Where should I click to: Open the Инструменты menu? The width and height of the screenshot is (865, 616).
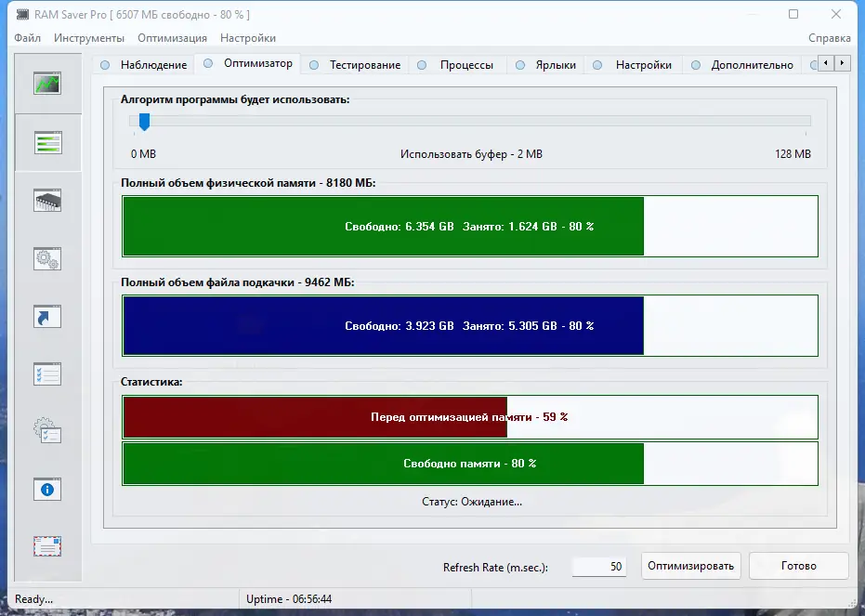pyautogui.click(x=89, y=38)
